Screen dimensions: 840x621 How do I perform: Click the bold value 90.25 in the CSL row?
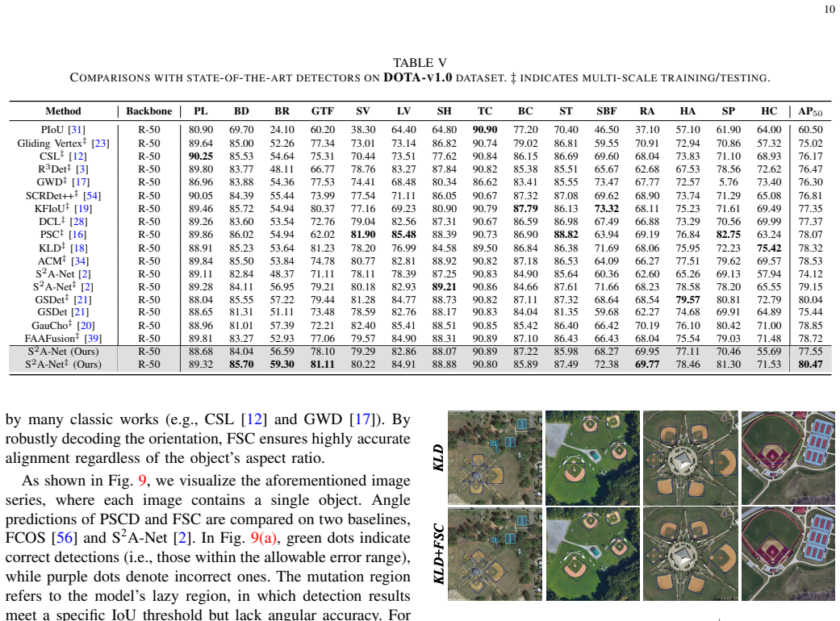[200, 156]
